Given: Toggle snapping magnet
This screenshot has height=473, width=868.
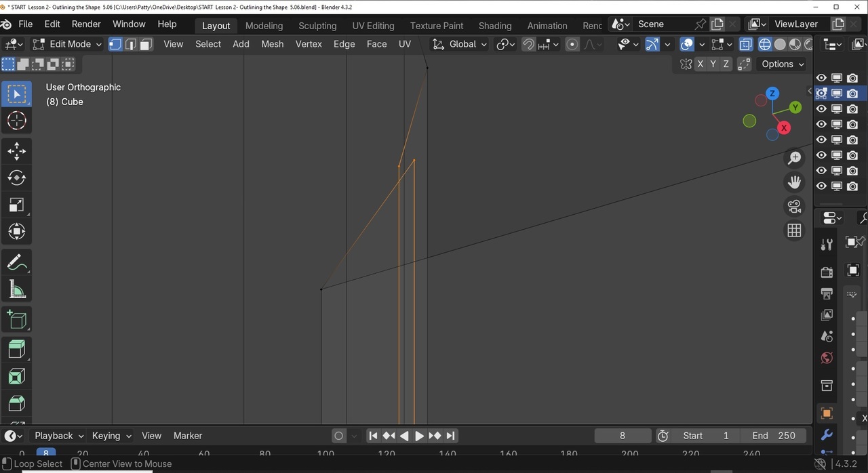Looking at the screenshot, I should pos(528,44).
